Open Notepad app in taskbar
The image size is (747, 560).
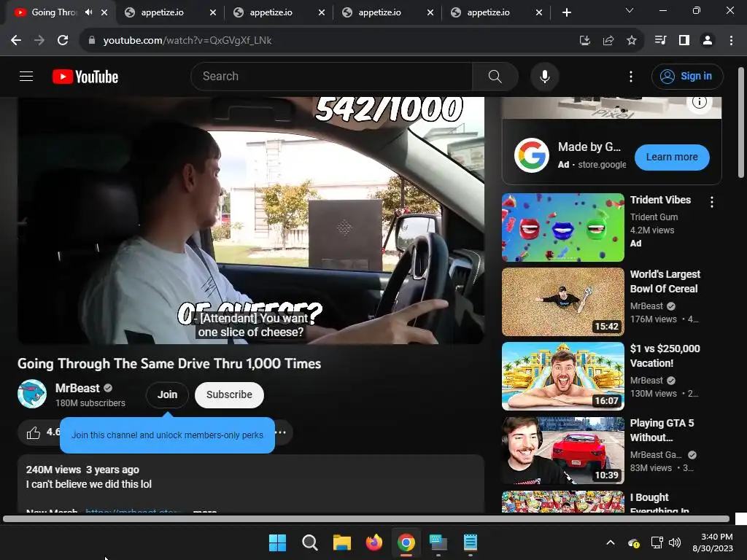coord(471,542)
